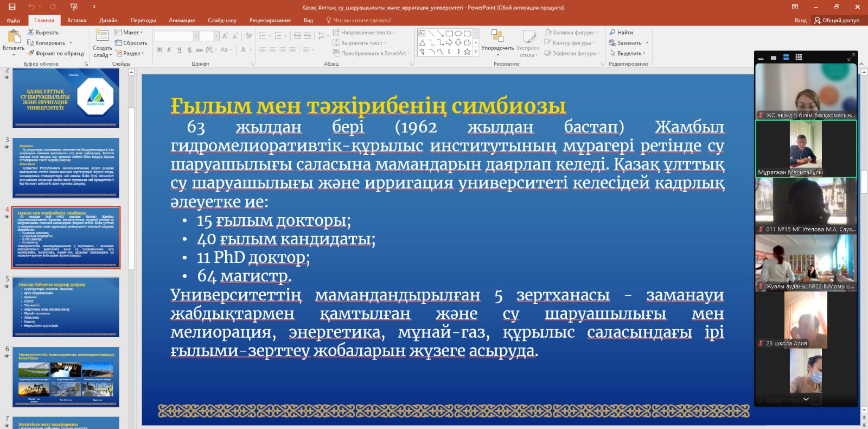
Task: Click the increase font size icon
Action: [x=225, y=36]
